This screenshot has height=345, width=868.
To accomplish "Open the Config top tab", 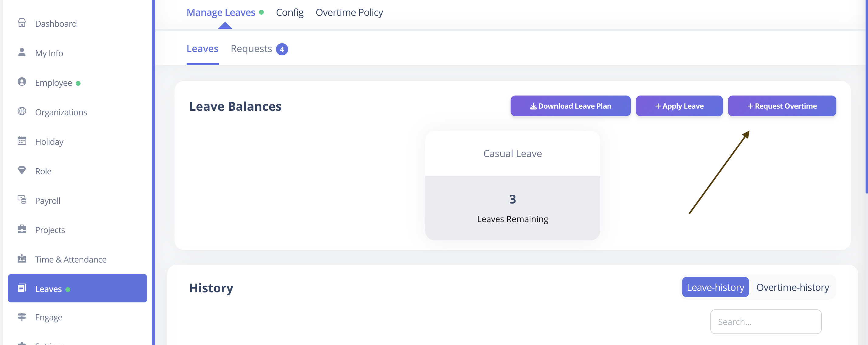I will [289, 12].
